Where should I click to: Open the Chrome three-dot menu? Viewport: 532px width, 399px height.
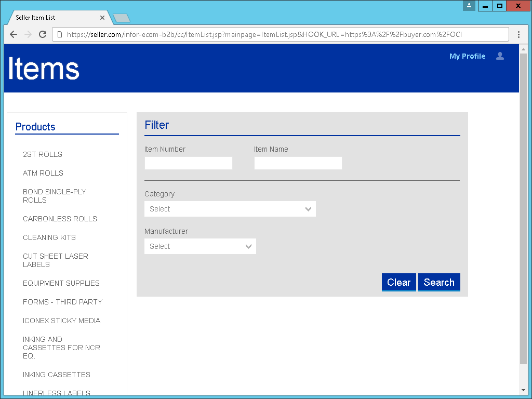[x=518, y=34]
